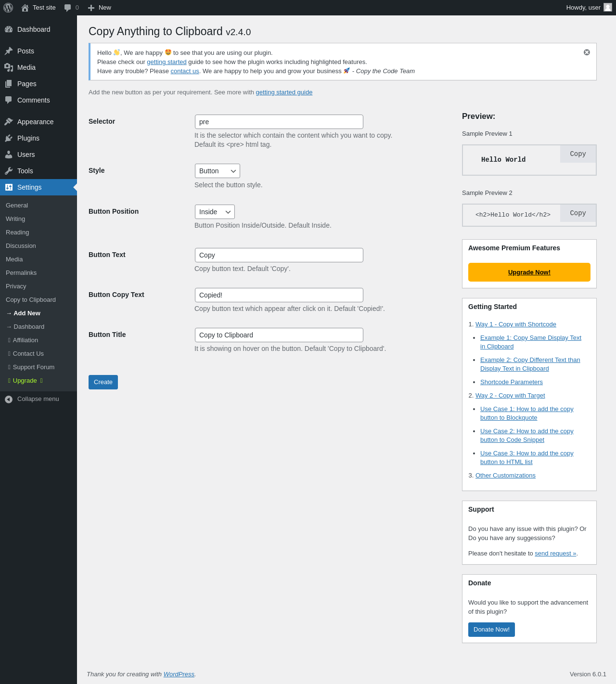Open the Other Customizations link
Screen dimensions: 616x684
(505, 476)
